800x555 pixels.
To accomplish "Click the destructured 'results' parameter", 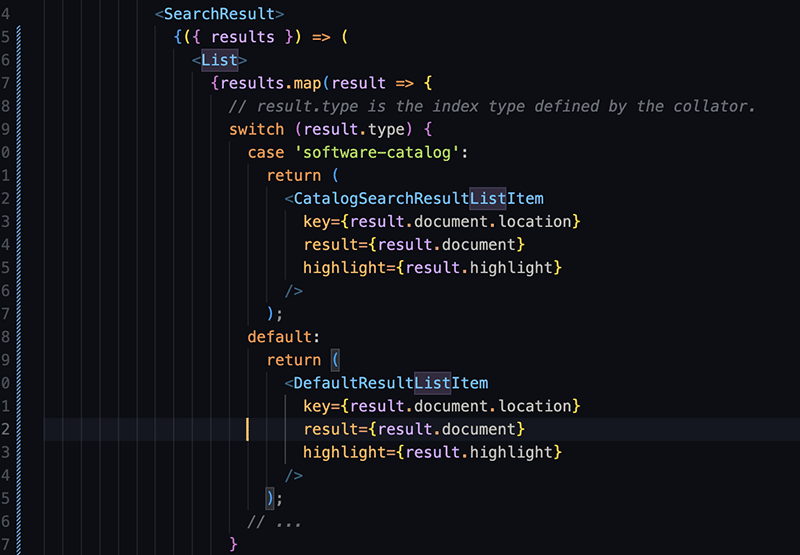I will 242,37.
